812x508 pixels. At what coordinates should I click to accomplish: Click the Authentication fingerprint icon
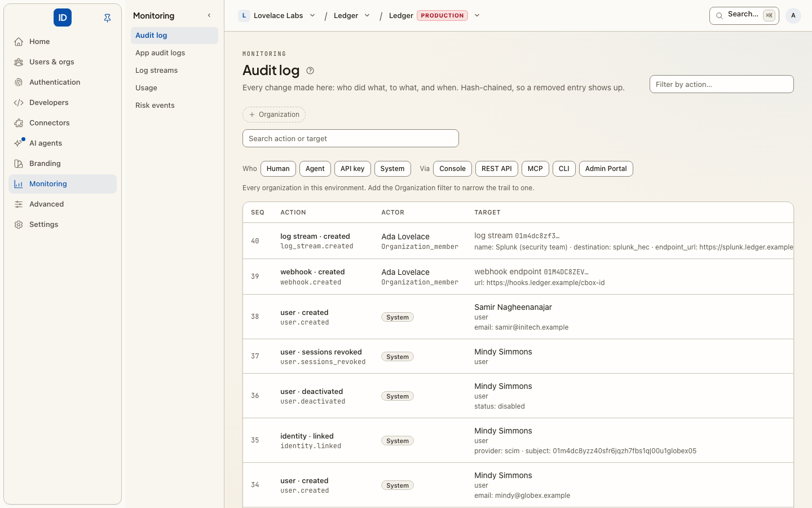[19, 82]
